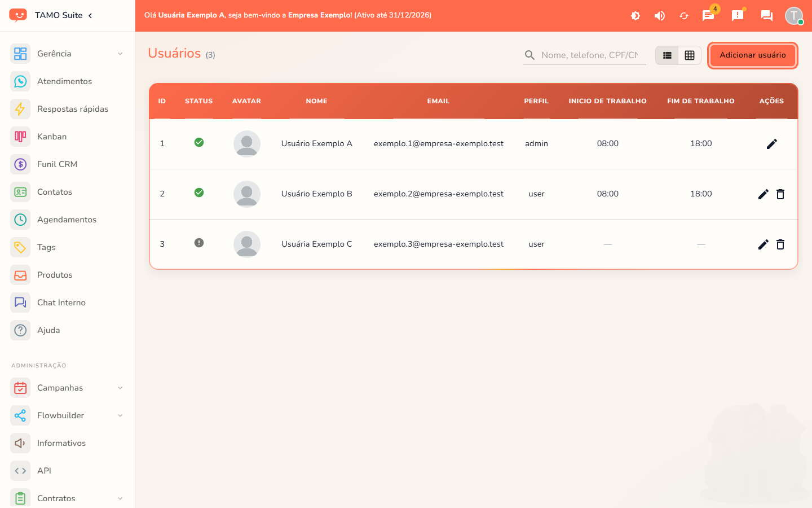Open internal chat bubbles icon in header

(x=767, y=16)
